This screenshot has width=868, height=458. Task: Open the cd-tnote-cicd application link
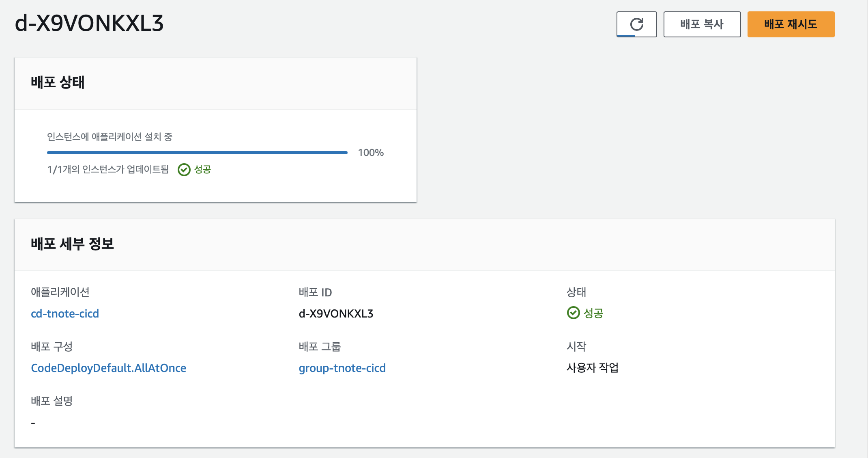(x=65, y=313)
